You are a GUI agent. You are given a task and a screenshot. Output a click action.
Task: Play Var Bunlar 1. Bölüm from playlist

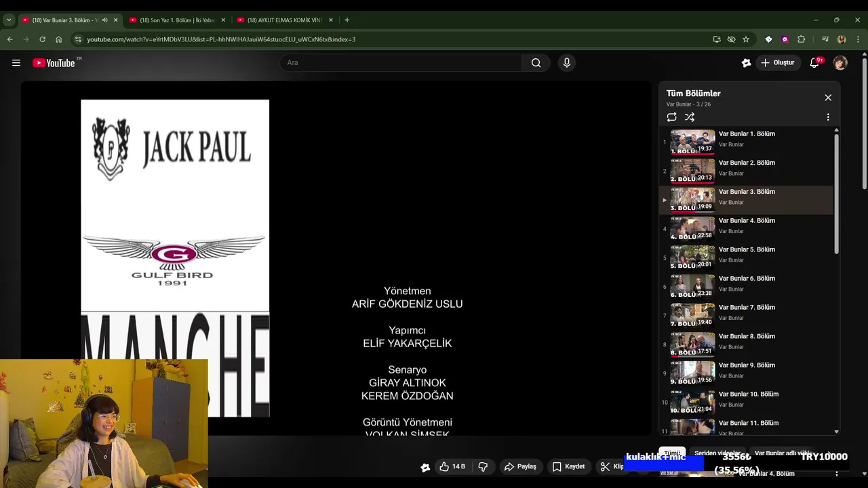tap(746, 142)
